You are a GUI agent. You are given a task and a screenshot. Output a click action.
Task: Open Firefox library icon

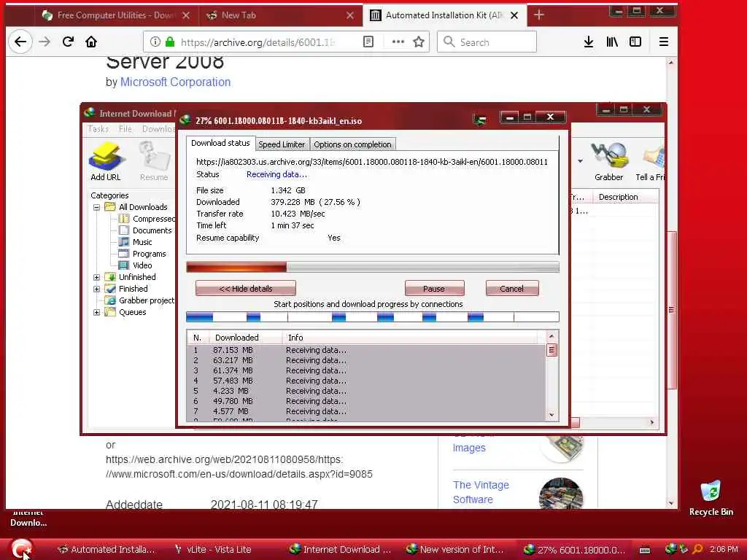(x=612, y=42)
